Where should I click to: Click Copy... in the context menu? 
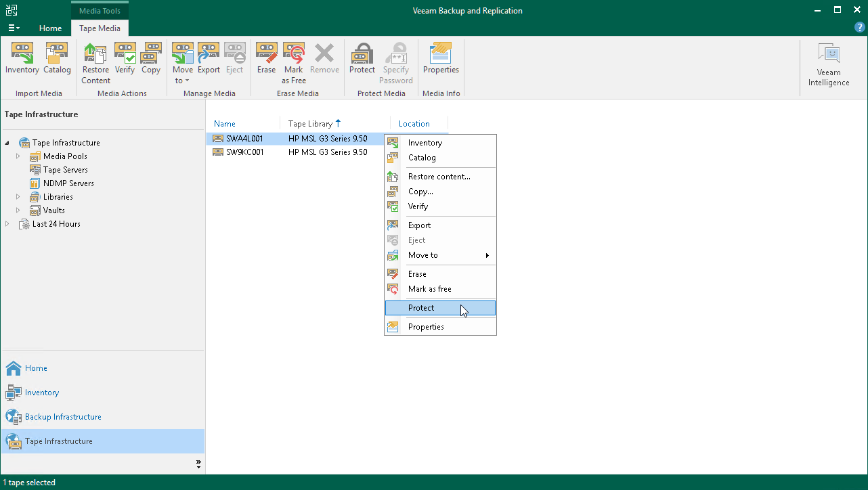tap(440, 192)
